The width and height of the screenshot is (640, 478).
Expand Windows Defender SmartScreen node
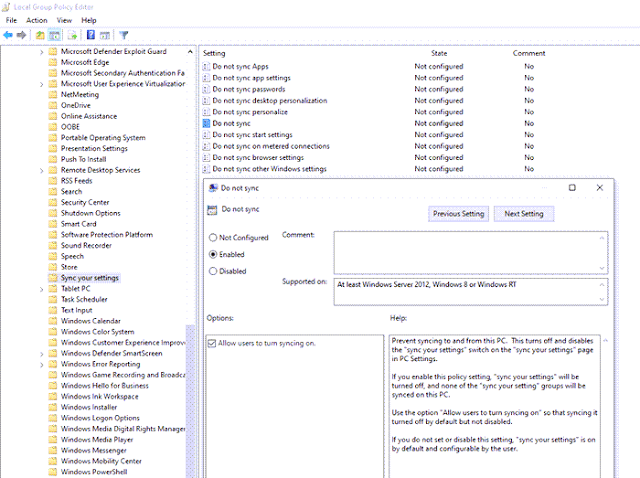pyautogui.click(x=42, y=354)
